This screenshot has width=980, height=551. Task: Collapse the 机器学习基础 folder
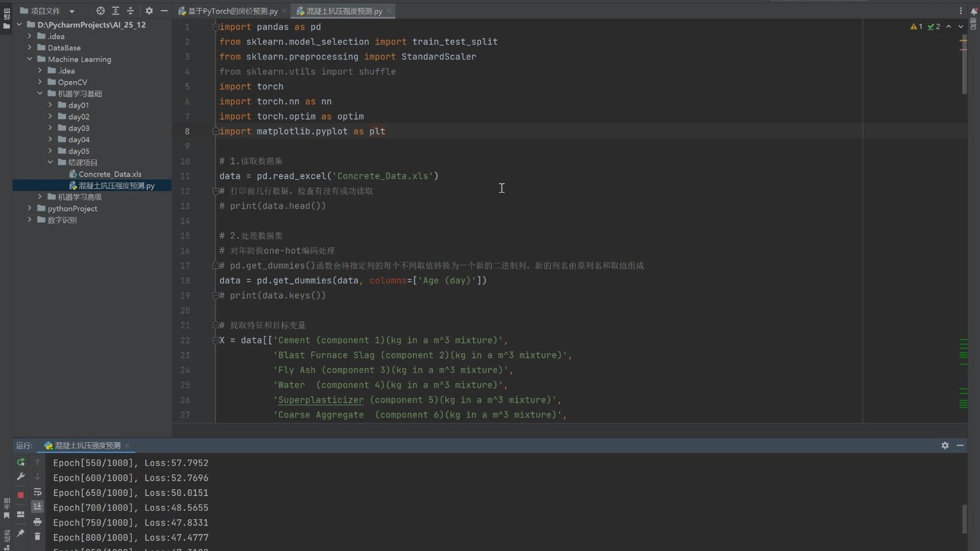40,94
